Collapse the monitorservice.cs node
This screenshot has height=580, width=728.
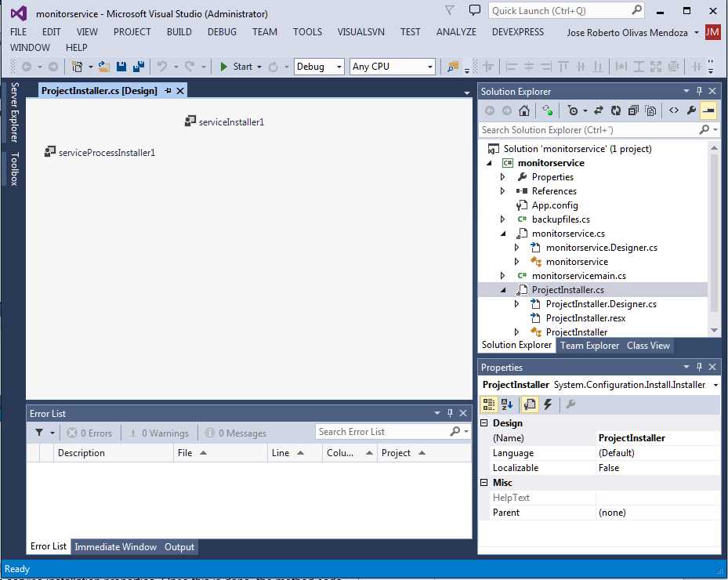[503, 234]
